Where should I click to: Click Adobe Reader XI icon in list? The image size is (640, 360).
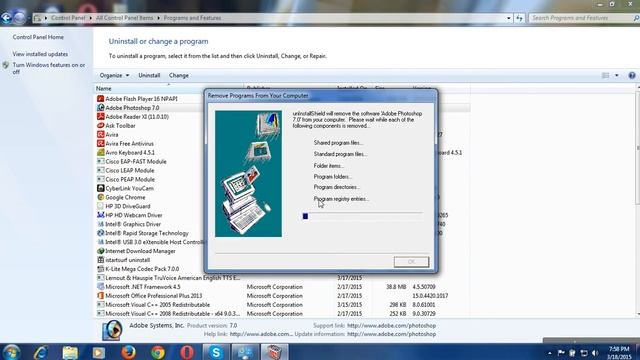(x=100, y=117)
